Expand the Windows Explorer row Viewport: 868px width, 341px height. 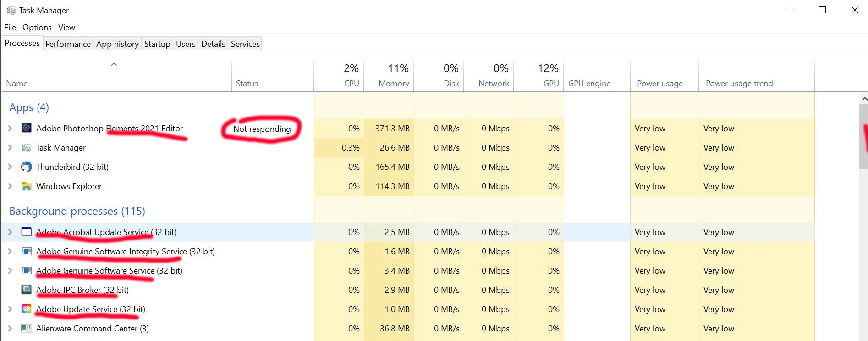pos(10,186)
